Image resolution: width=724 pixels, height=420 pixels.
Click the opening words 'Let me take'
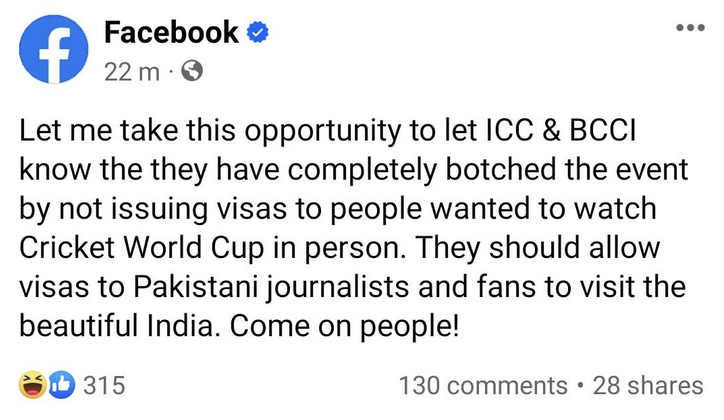point(99,131)
